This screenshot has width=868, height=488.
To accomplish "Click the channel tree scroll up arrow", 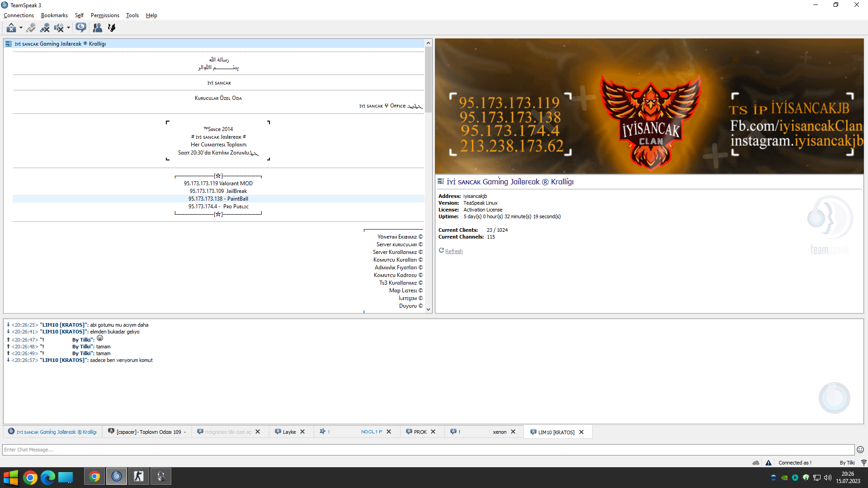I will pyautogui.click(x=428, y=43).
